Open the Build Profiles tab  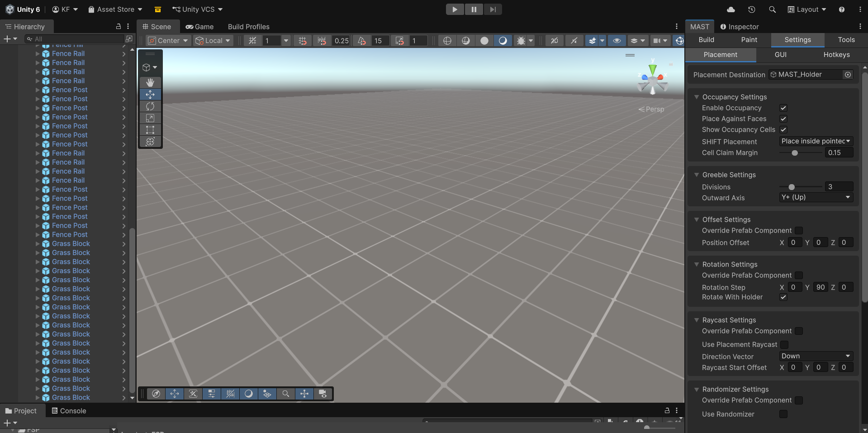[249, 27]
